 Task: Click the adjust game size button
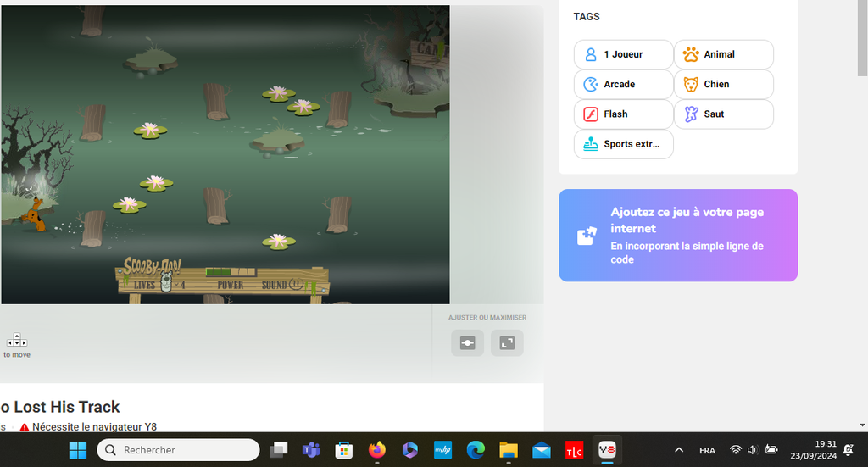click(x=467, y=342)
